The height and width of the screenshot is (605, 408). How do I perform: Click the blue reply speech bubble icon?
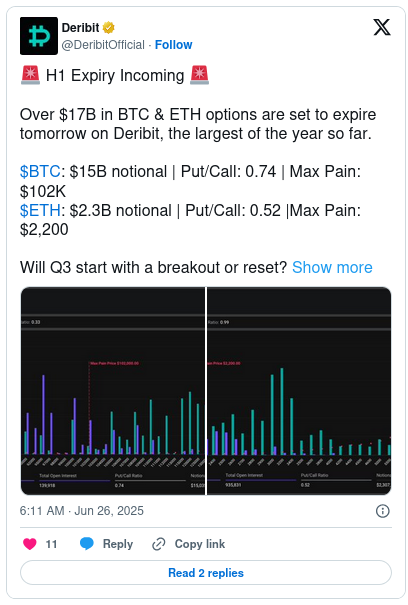click(86, 544)
